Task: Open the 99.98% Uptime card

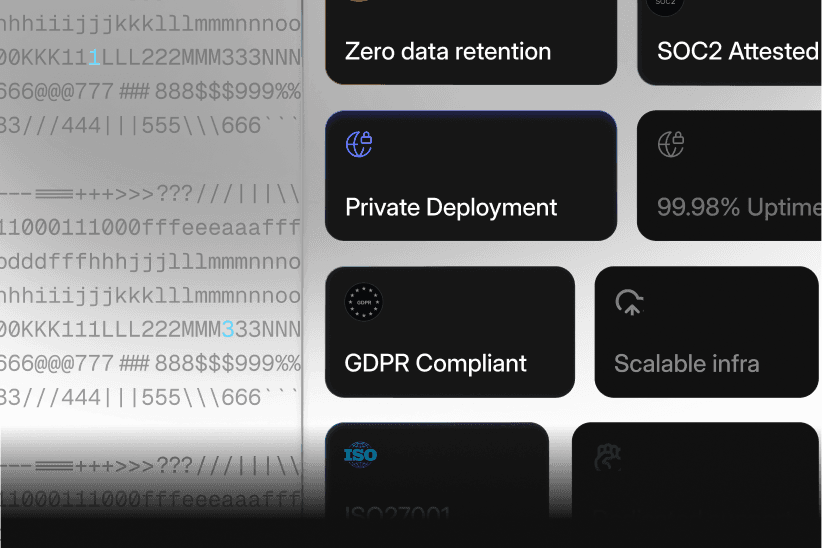Action: 729,176
